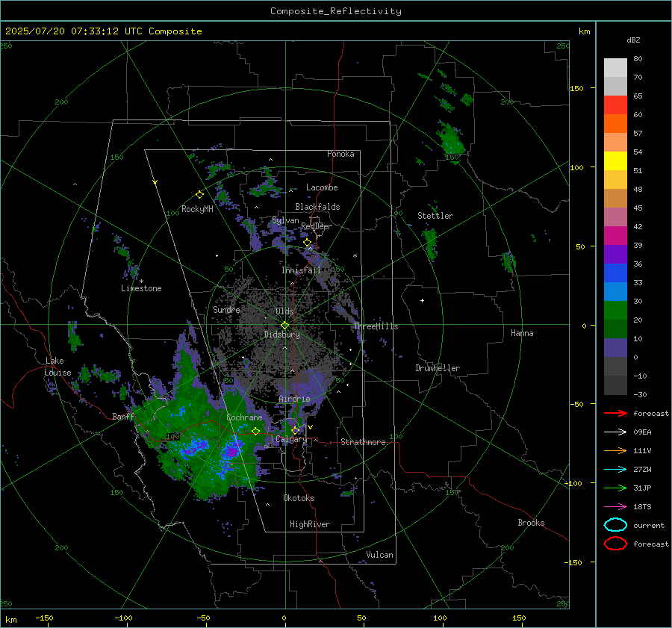This screenshot has width=672, height=628.
Task: Click the Composite_Reflectivity title
Action: click(336, 11)
